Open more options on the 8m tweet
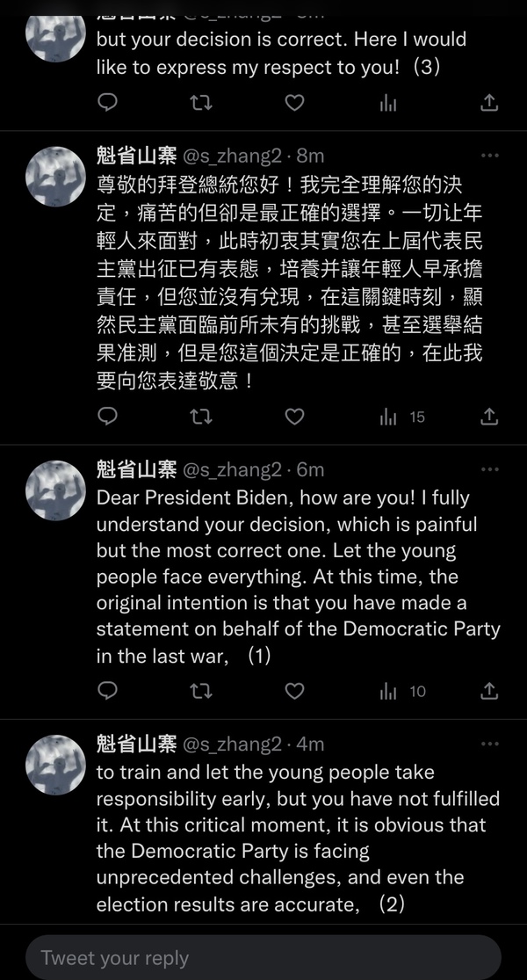This screenshot has width=527, height=980. 490,156
